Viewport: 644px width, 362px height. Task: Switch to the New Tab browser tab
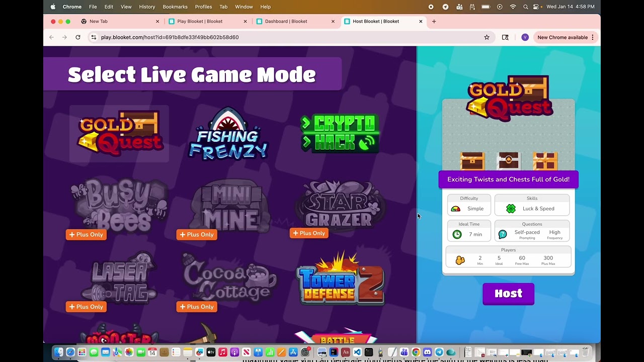tap(120, 21)
